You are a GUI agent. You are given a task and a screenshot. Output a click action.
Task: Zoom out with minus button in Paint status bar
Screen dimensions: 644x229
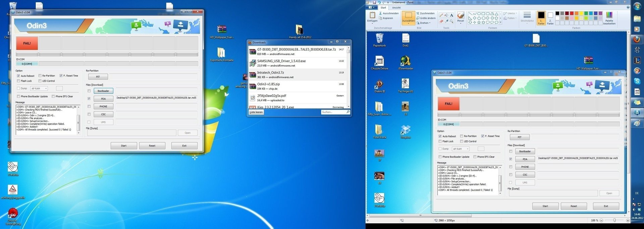(601, 220)
